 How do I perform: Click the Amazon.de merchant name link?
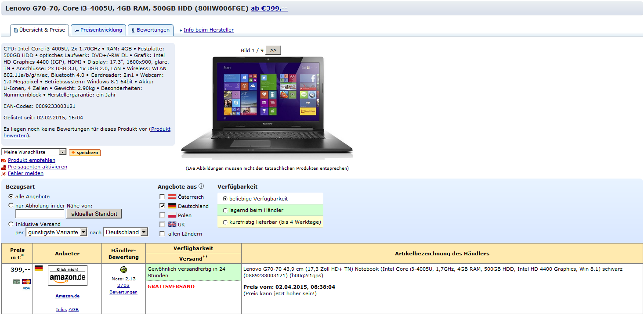[67, 296]
